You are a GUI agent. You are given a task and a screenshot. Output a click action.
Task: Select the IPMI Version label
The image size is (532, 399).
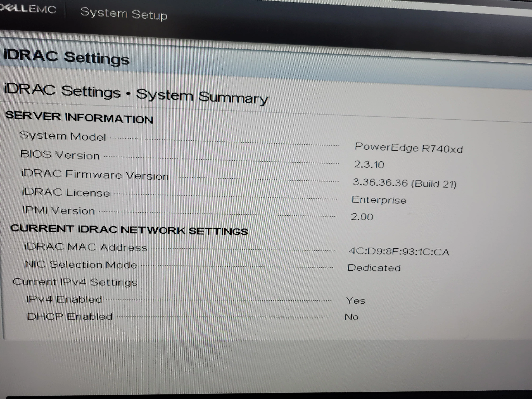click(x=59, y=210)
